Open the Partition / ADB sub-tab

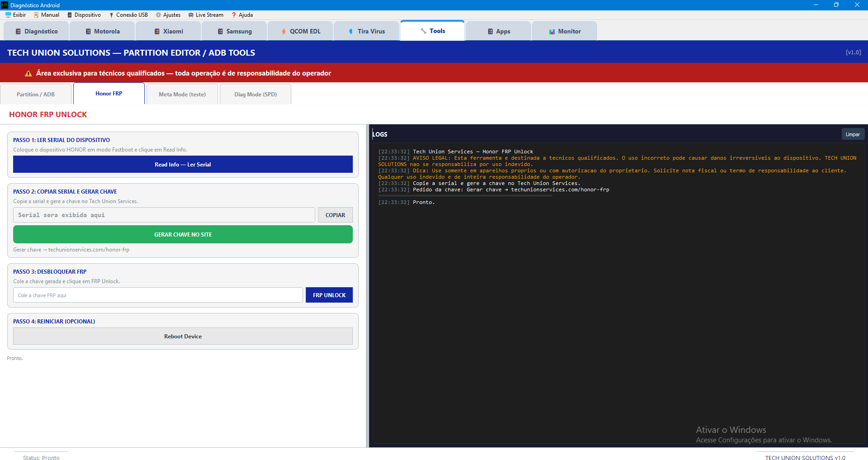point(36,94)
